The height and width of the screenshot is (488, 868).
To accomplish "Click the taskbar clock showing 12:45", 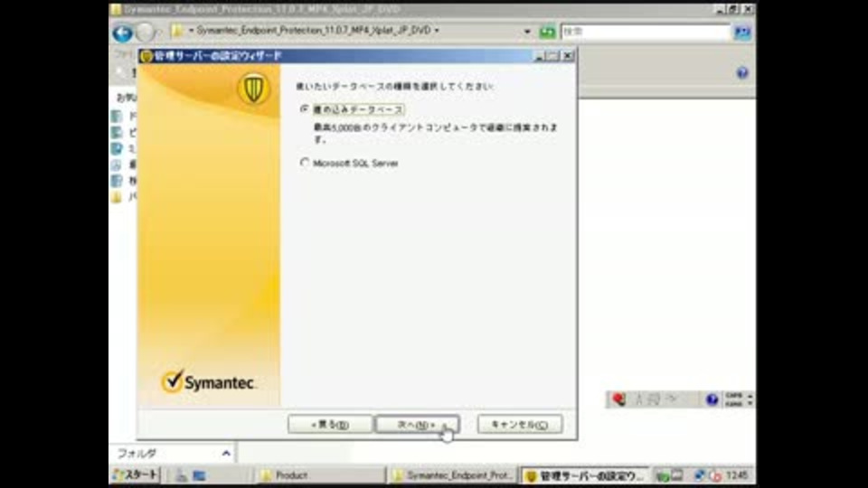I will tap(737, 475).
